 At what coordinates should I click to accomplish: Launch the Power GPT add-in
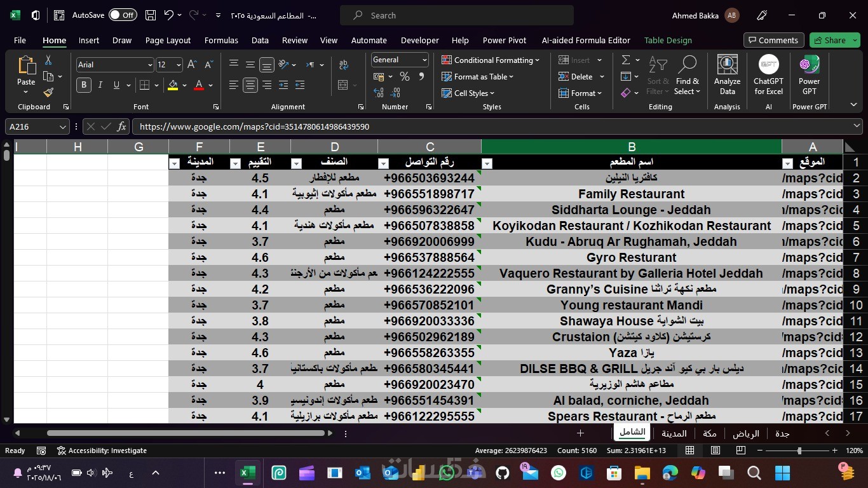point(809,75)
